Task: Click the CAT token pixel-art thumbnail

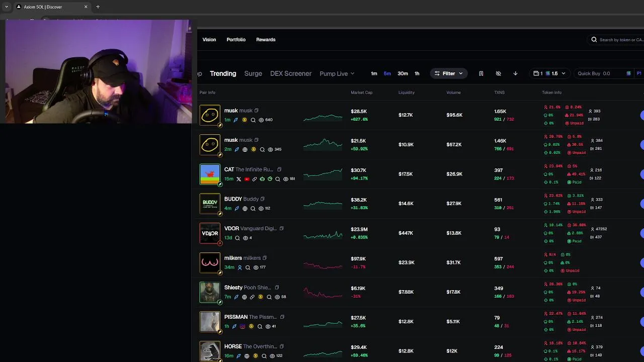Action: 210,174
